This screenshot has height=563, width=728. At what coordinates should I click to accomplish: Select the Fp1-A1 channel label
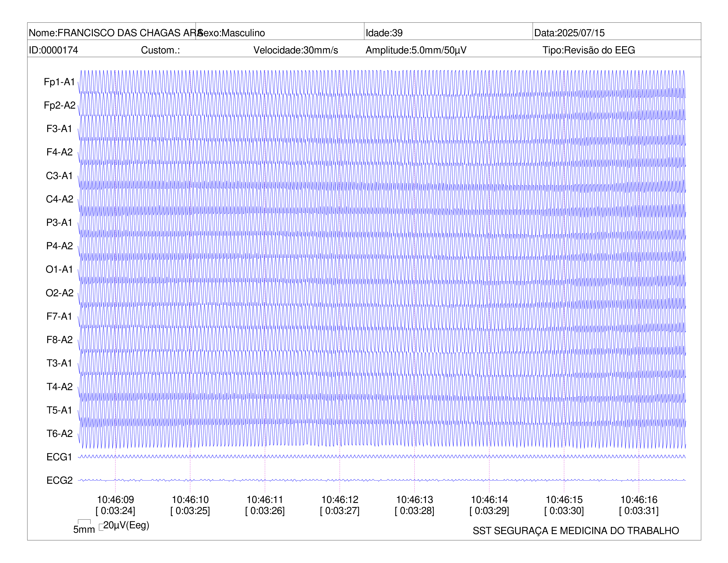pyautogui.click(x=59, y=82)
